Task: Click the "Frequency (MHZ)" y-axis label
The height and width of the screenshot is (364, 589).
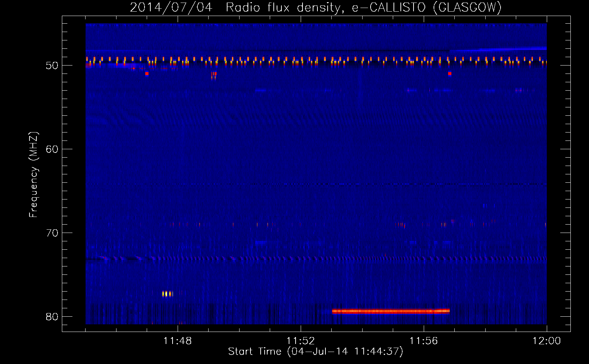Action: [33, 175]
